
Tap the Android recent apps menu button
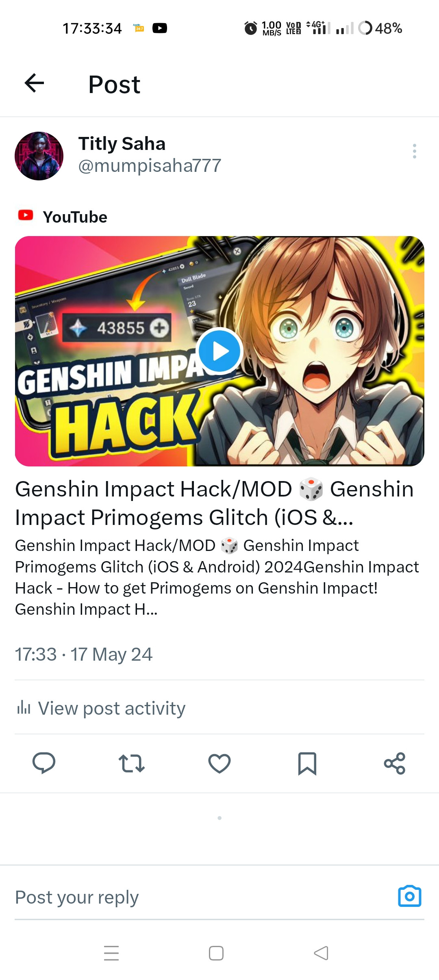point(111,953)
